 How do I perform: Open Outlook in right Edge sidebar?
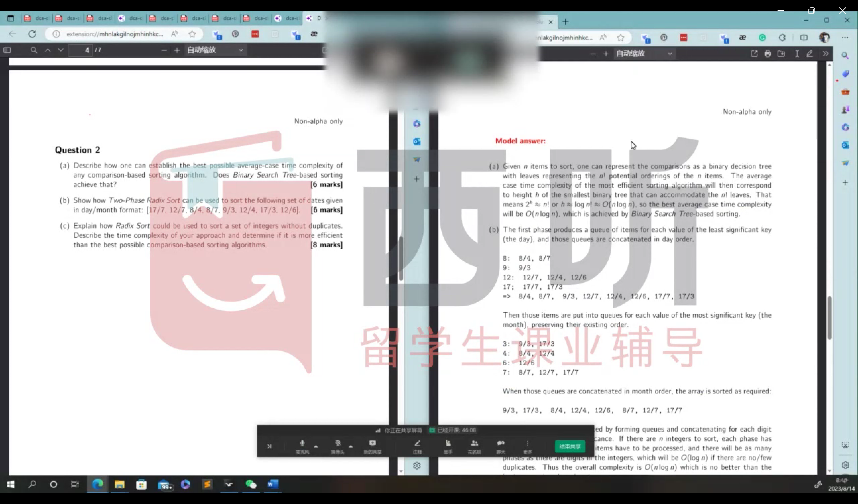pyautogui.click(x=845, y=145)
